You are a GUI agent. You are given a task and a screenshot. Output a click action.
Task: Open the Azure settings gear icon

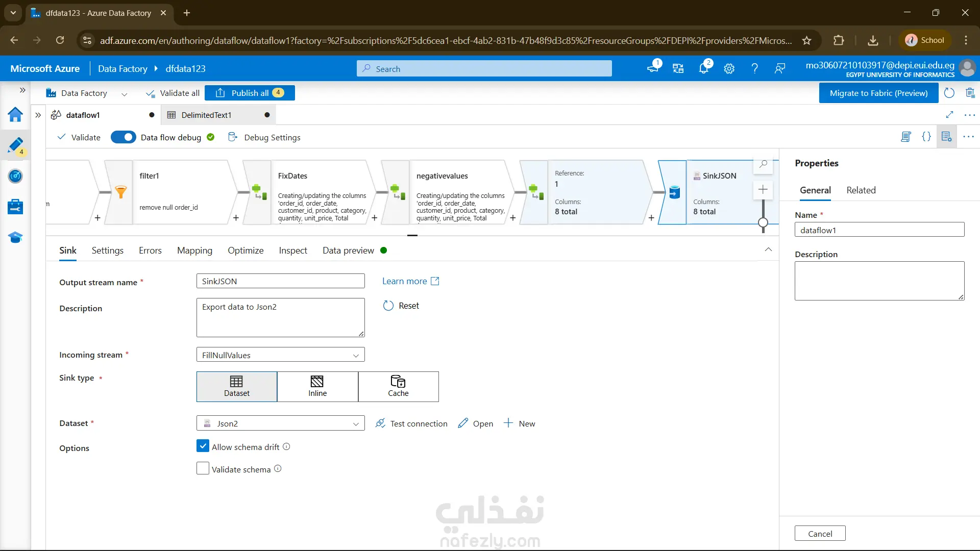point(729,68)
